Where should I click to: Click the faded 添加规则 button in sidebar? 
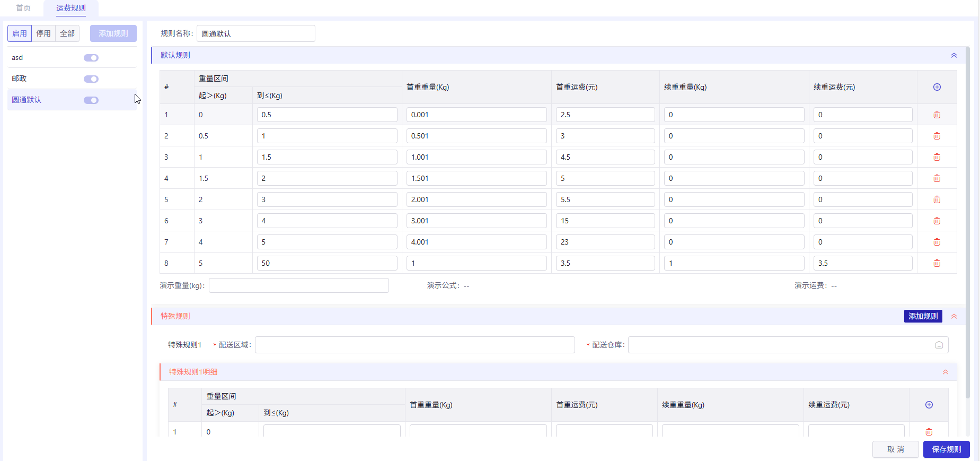point(113,33)
